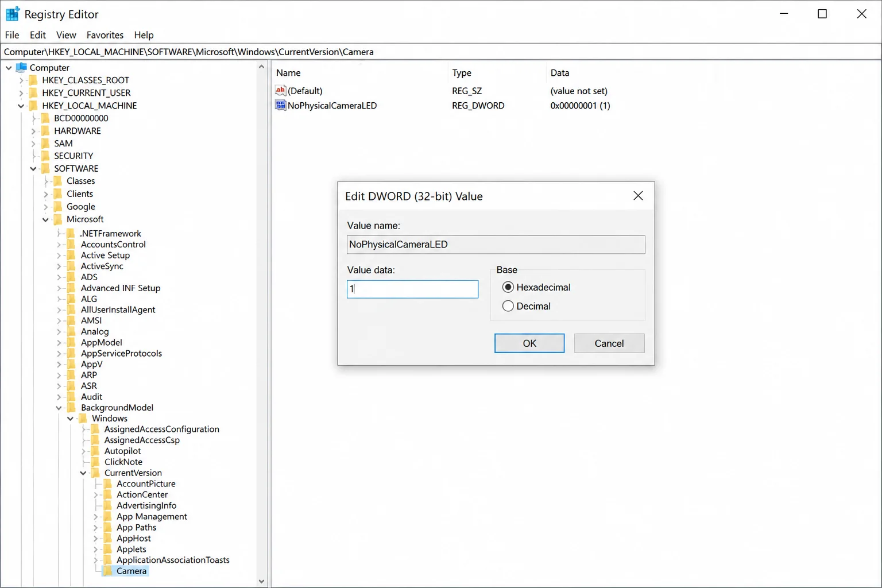Collapse the Computer root node
The image size is (882, 588).
click(9, 68)
